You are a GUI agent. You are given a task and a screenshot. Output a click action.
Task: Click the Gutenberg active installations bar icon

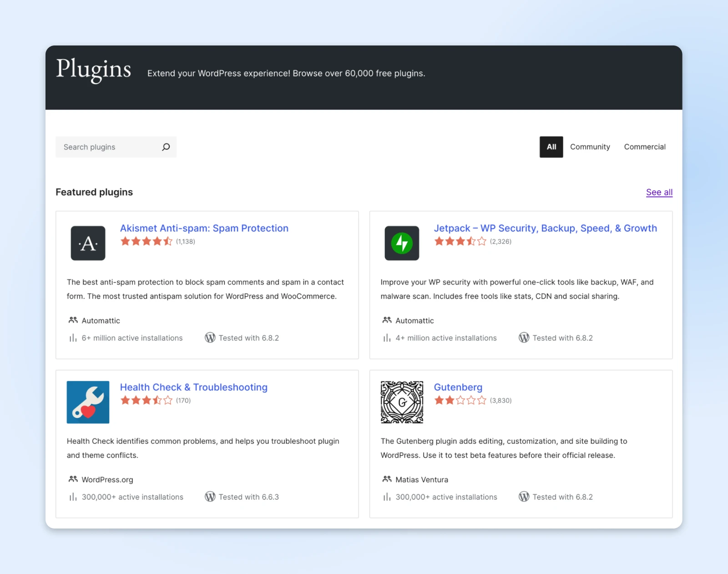387,497
